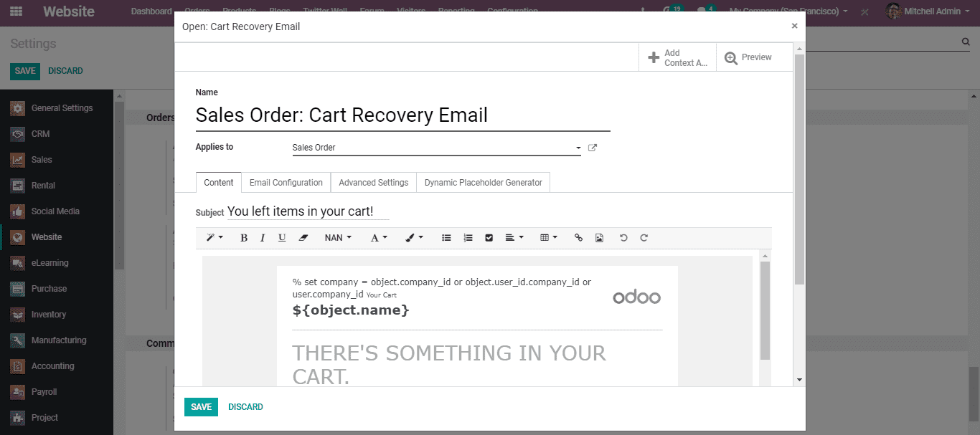The image size is (980, 435).
Task: Click the redo arrow in editor toolbar
Action: (x=644, y=238)
